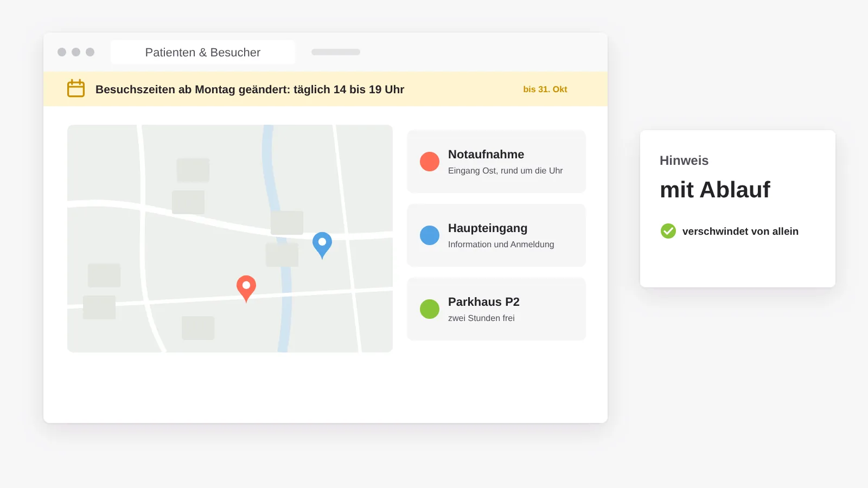868x488 pixels.
Task: Click the 'zwei Stunden frei' text
Action: point(481,318)
